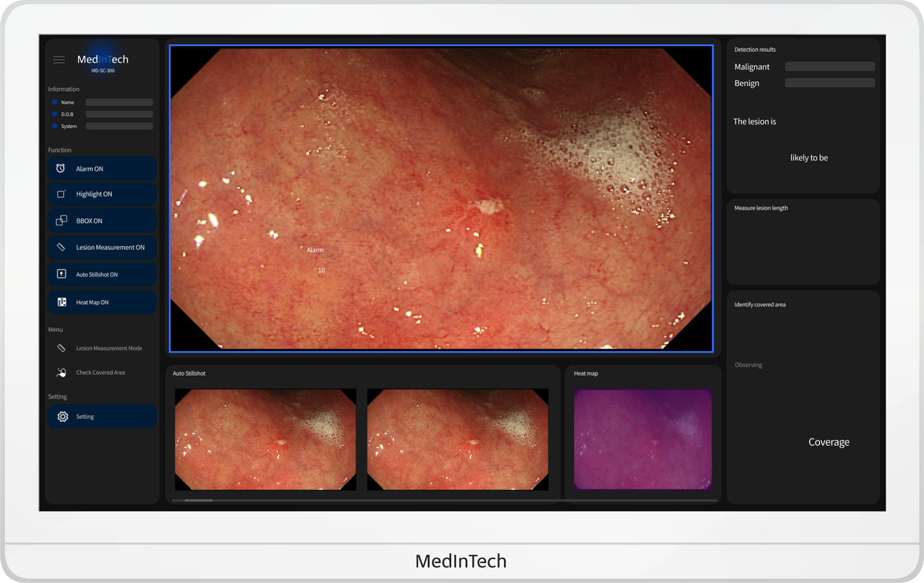Click the Name information field
The width and height of the screenshot is (924, 583).
click(x=119, y=103)
